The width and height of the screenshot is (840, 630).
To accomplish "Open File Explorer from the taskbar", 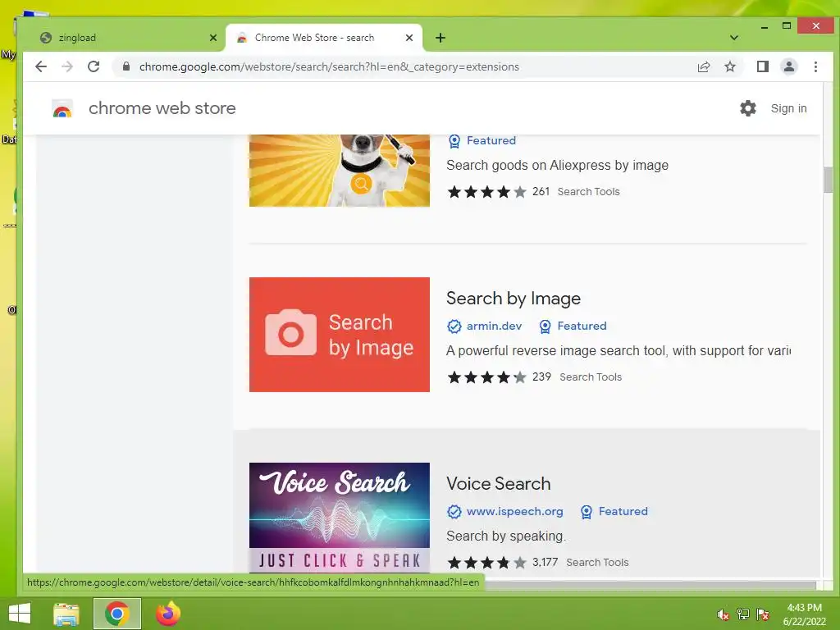I will (x=66, y=614).
